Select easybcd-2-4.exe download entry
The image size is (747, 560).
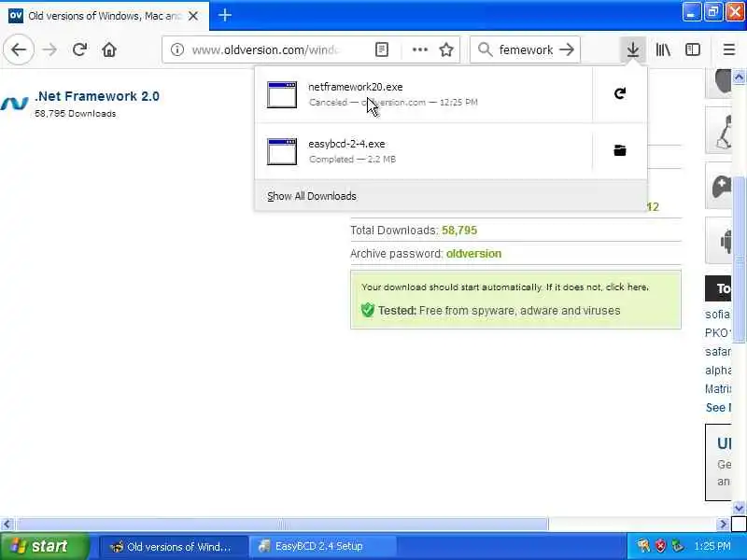click(x=424, y=151)
